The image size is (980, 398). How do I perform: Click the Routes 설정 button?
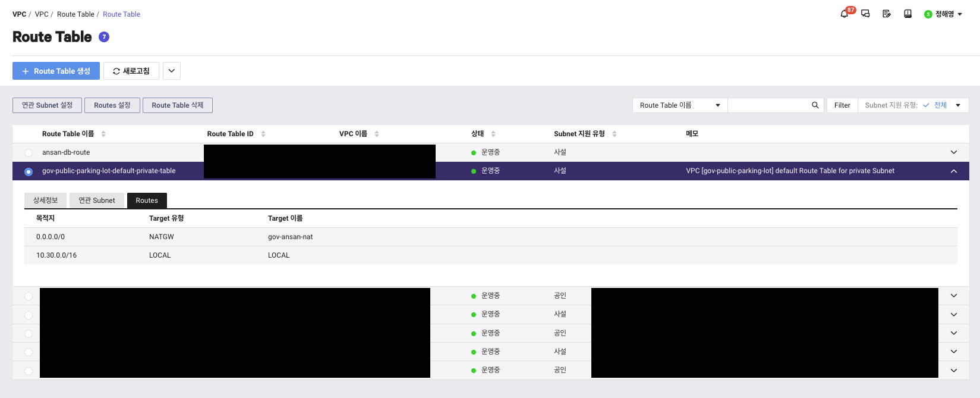(x=112, y=105)
